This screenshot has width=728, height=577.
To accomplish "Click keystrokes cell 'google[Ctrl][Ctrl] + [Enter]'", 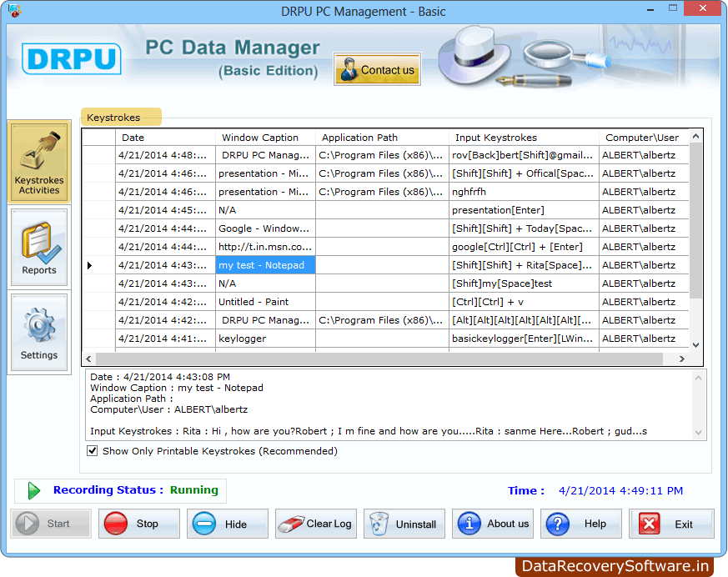I will [525, 247].
